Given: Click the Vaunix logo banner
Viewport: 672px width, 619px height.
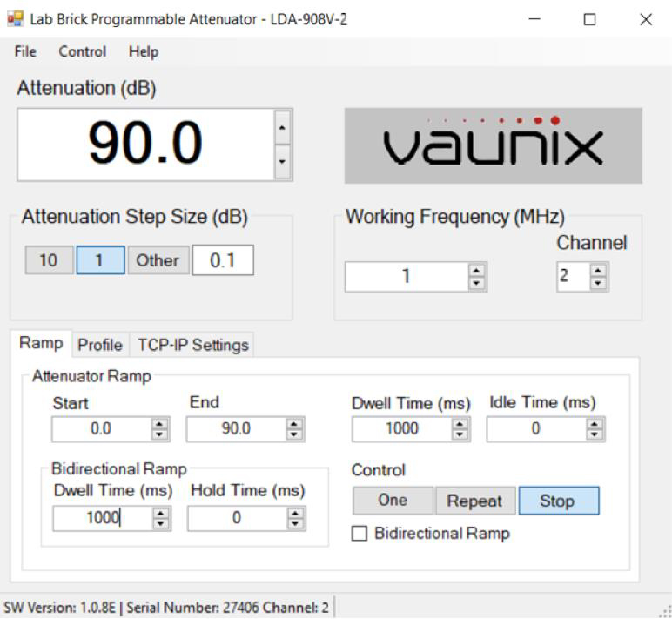Looking at the screenshot, I should pyautogui.click(x=494, y=145).
